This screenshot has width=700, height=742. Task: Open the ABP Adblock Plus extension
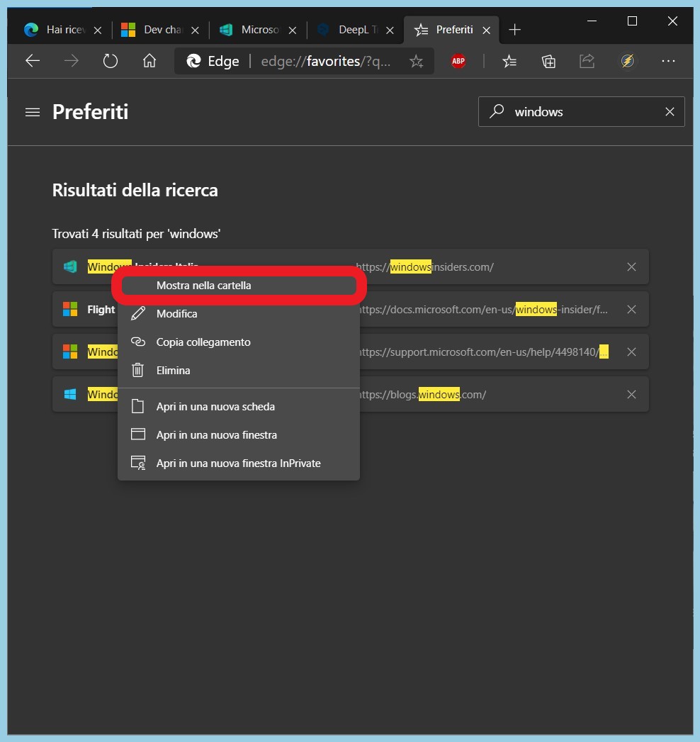(x=458, y=61)
